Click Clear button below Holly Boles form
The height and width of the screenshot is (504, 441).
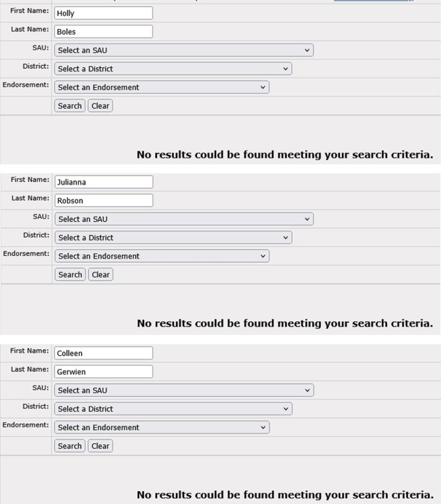[x=100, y=106]
